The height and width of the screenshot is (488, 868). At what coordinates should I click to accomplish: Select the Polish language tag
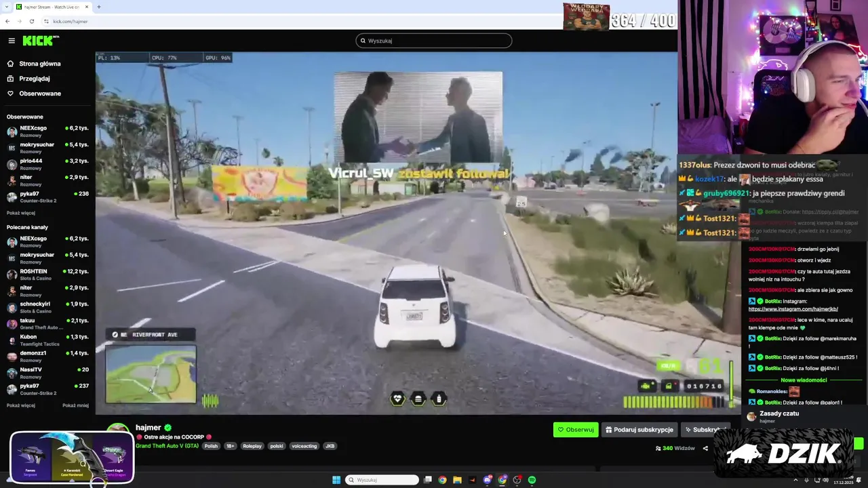point(211,446)
